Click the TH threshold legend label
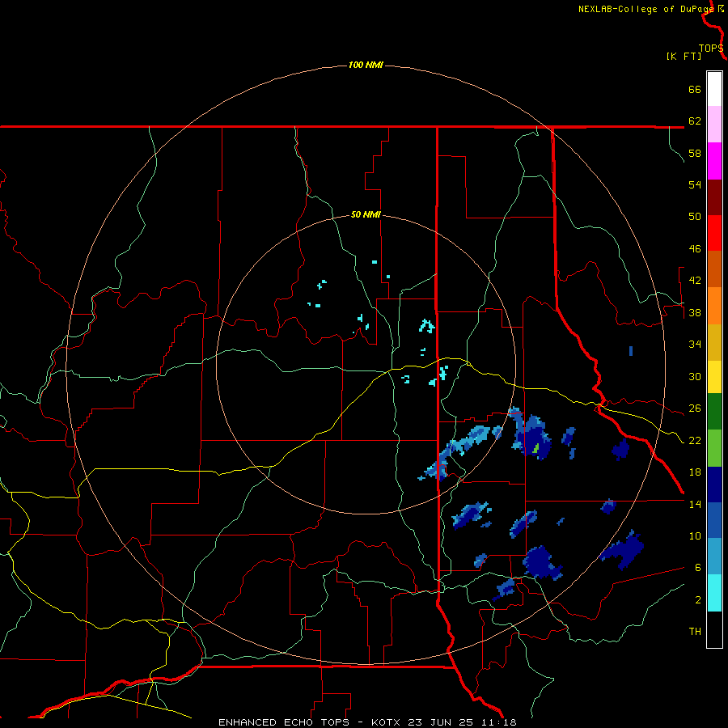728x728 pixels. click(x=695, y=632)
